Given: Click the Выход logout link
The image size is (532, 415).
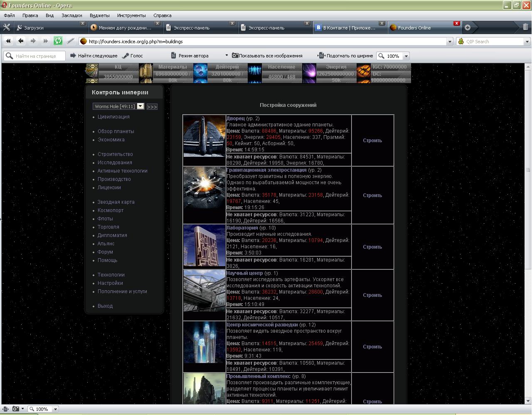Looking at the screenshot, I should 105,306.
